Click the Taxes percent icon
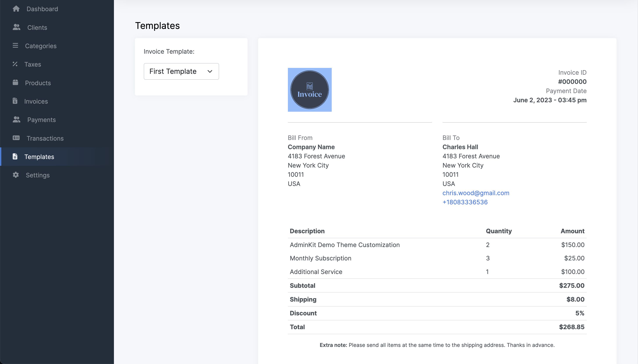The width and height of the screenshot is (638, 364). (15, 64)
